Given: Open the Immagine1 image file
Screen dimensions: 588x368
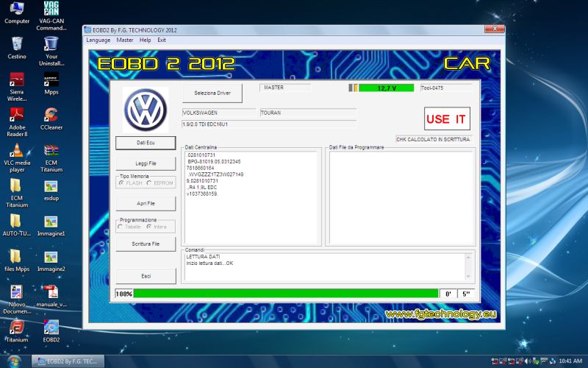Looking at the screenshot, I should click(x=51, y=225).
